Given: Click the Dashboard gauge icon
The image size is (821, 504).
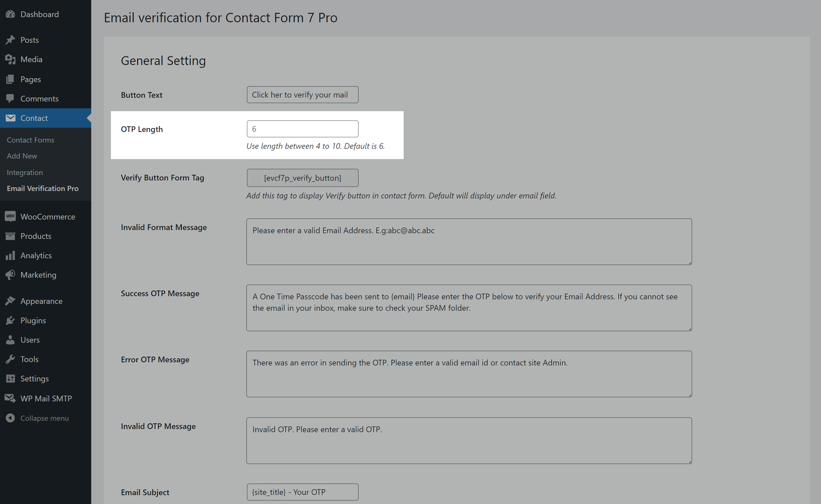Looking at the screenshot, I should pos(10,14).
